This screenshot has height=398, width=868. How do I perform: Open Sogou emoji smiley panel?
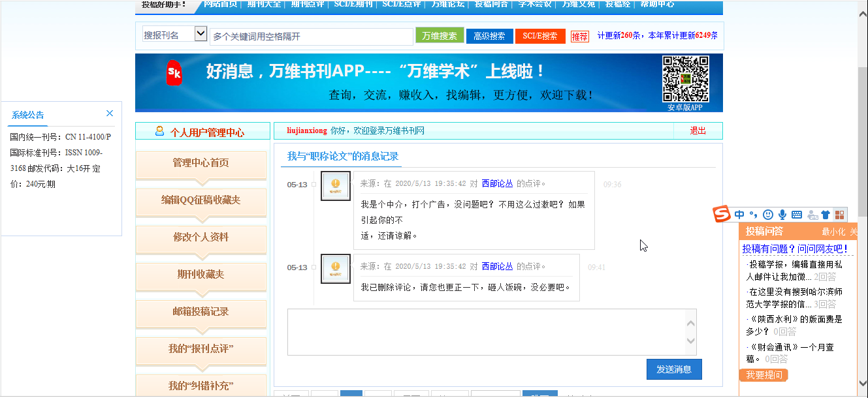click(x=768, y=214)
